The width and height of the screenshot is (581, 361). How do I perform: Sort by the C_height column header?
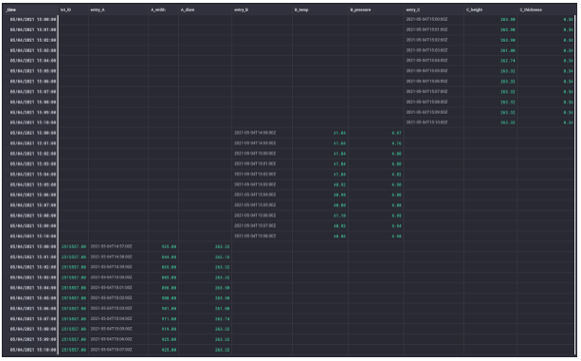tap(474, 10)
